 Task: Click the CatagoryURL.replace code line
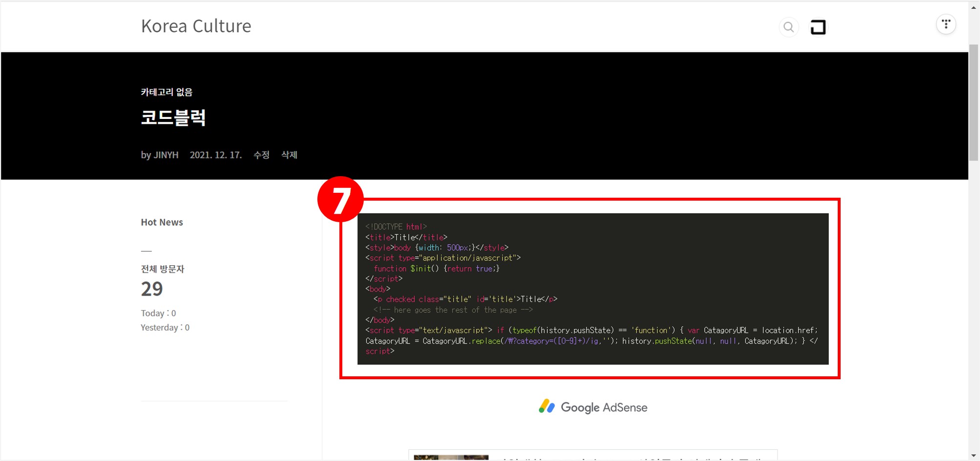(592, 341)
